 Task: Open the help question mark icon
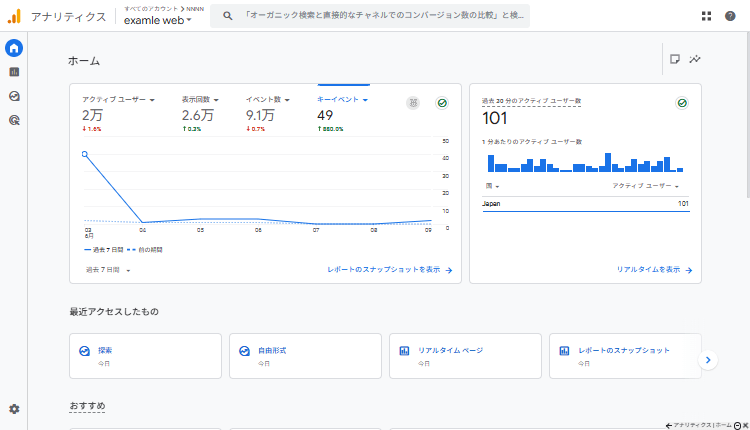(730, 16)
